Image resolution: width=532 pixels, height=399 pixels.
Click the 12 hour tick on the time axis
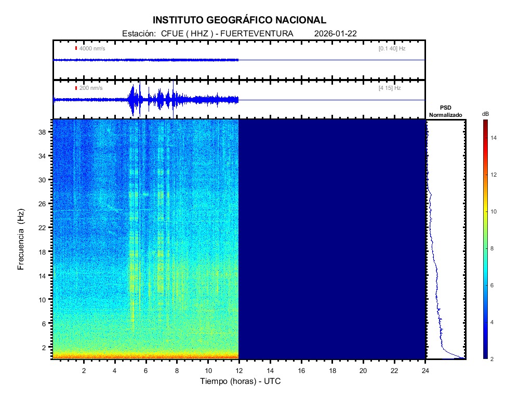(239, 370)
